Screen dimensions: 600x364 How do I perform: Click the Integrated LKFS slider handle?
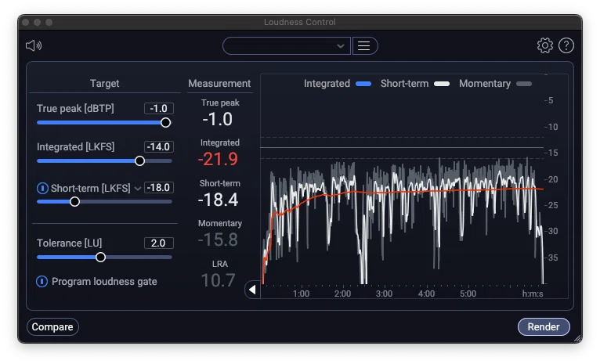(x=140, y=161)
